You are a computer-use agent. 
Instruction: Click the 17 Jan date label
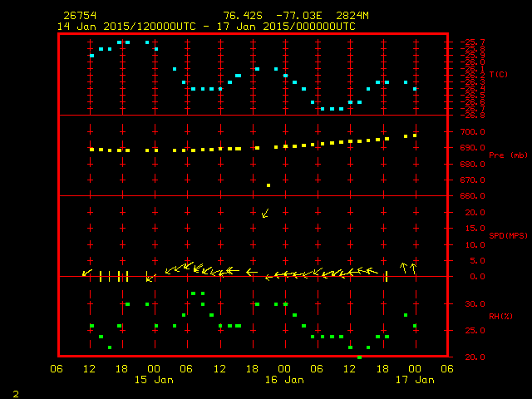click(x=415, y=380)
